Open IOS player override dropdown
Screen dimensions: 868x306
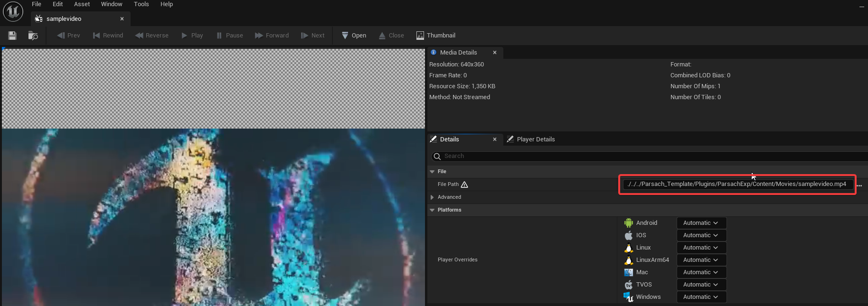pos(701,235)
